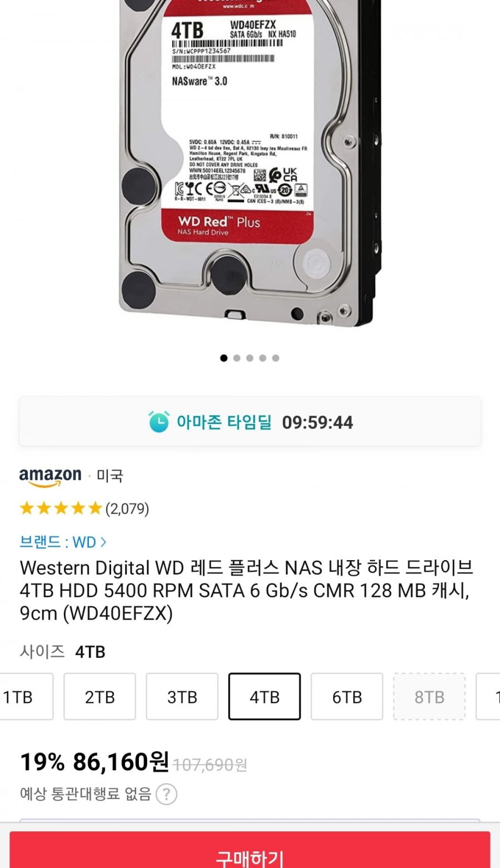The image size is (500, 868).
Task: Tap the five-star rating icons
Action: tap(61, 508)
